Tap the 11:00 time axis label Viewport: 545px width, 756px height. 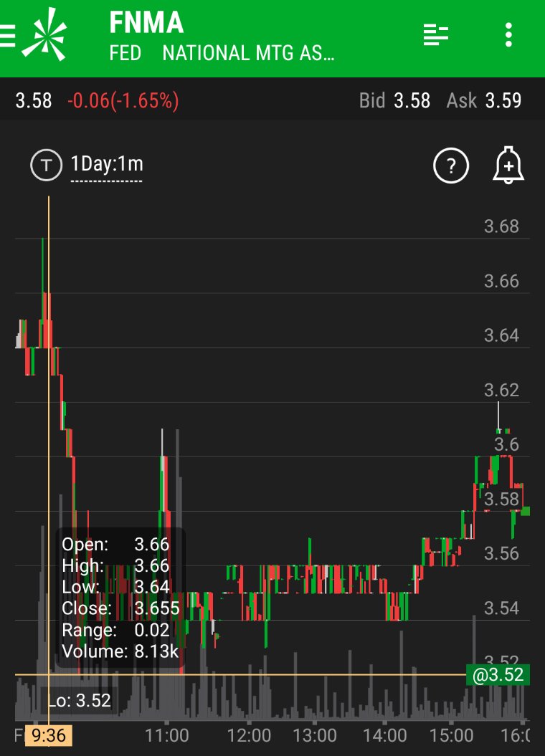(x=167, y=736)
